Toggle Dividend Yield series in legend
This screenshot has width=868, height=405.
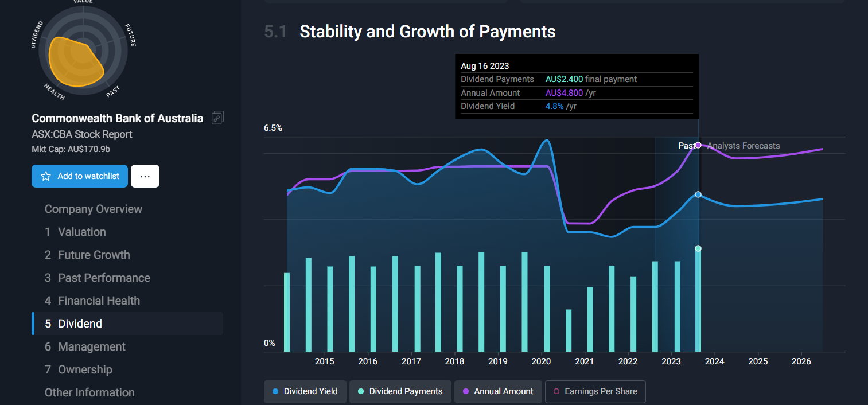pyautogui.click(x=305, y=391)
